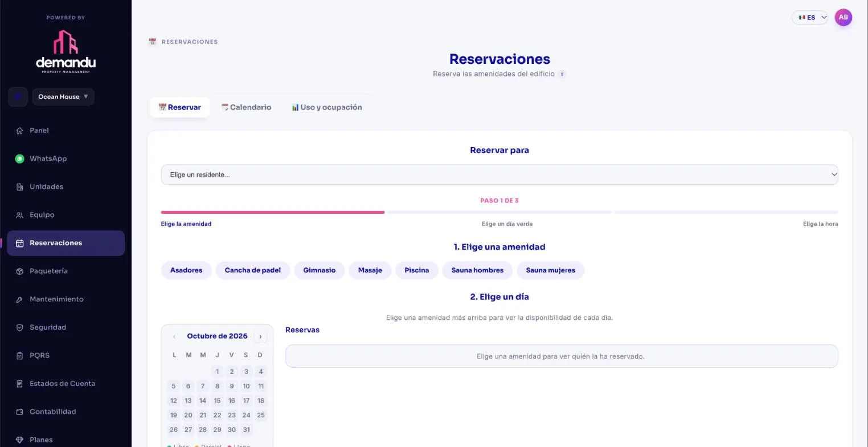The width and height of the screenshot is (868, 447).
Task: Open the 'Elige un residente...' dropdown
Action: click(499, 174)
